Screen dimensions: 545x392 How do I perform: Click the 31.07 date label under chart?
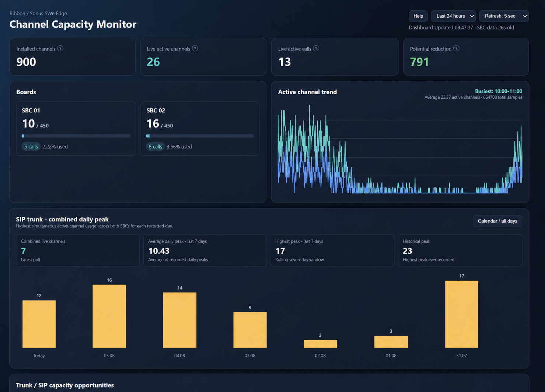462,356
